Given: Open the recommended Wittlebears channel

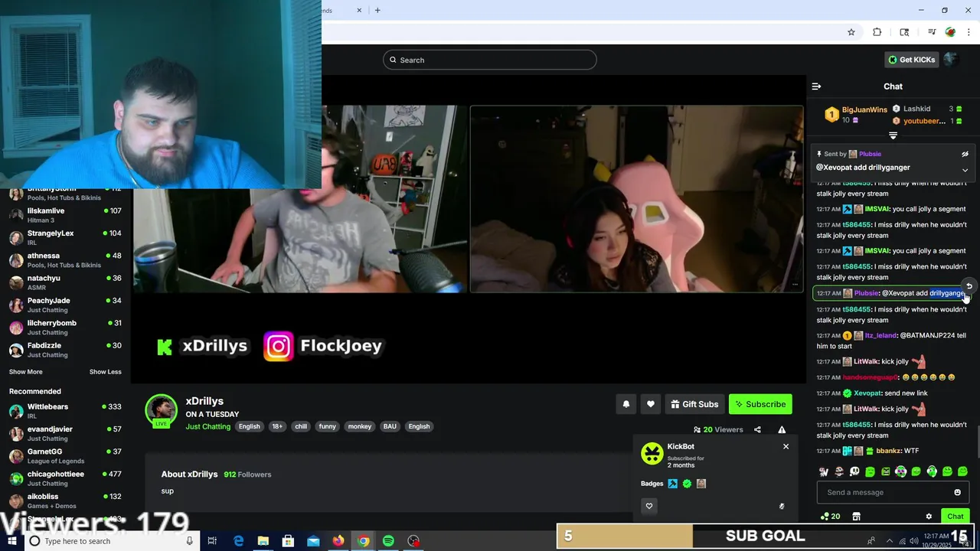Looking at the screenshot, I should [x=66, y=411].
